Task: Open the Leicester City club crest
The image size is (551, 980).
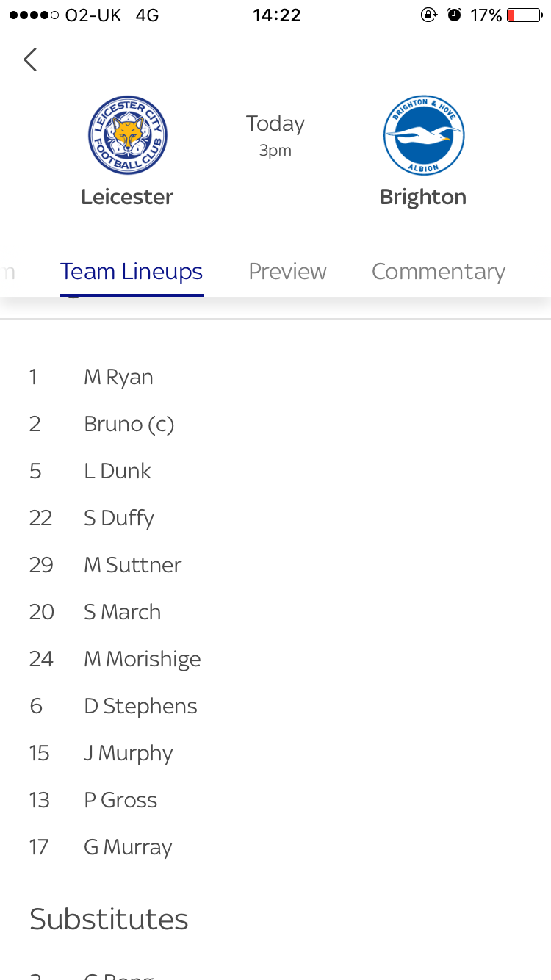Action: pos(128,135)
